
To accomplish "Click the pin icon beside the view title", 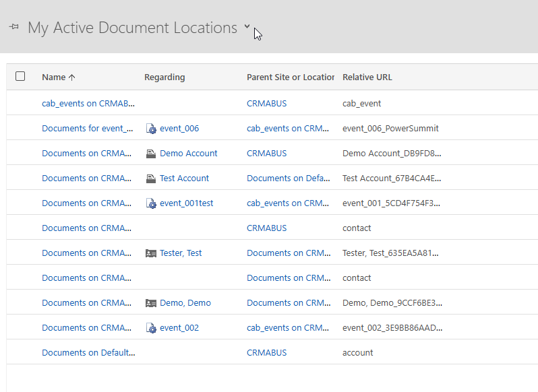I will pos(14,26).
